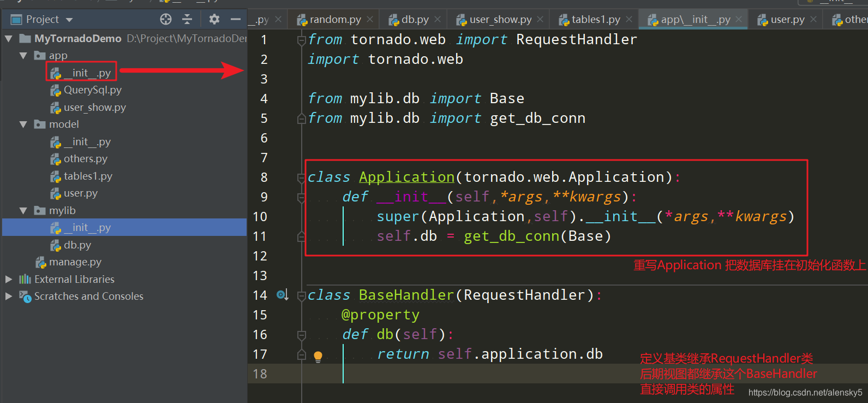Select the mylib folder row
Image resolution: width=868 pixels, height=403 pixels.
[x=55, y=211]
